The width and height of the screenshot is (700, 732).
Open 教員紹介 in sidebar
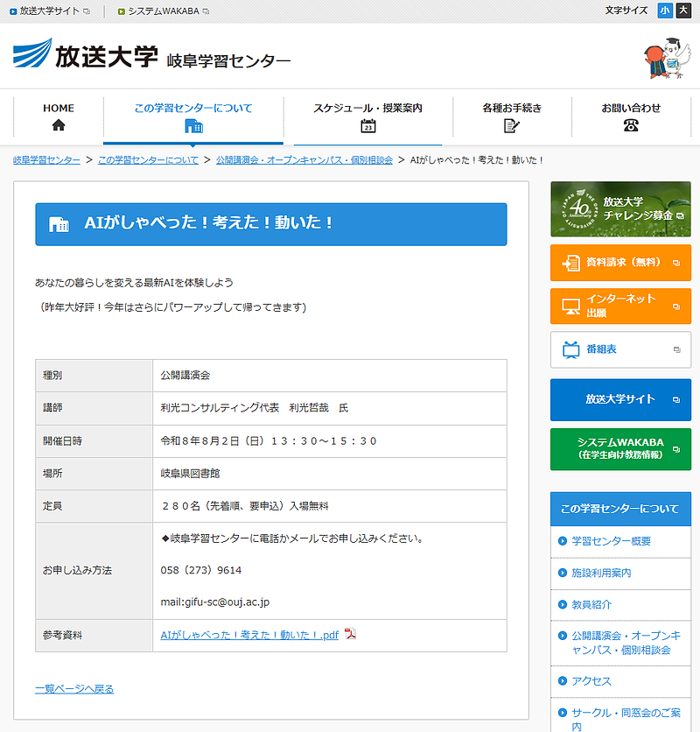click(591, 604)
